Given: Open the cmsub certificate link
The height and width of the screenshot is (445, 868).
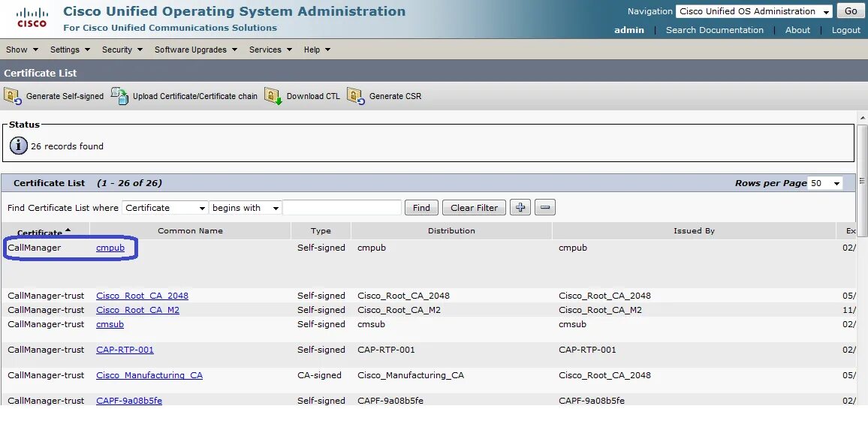Looking at the screenshot, I should [x=110, y=324].
